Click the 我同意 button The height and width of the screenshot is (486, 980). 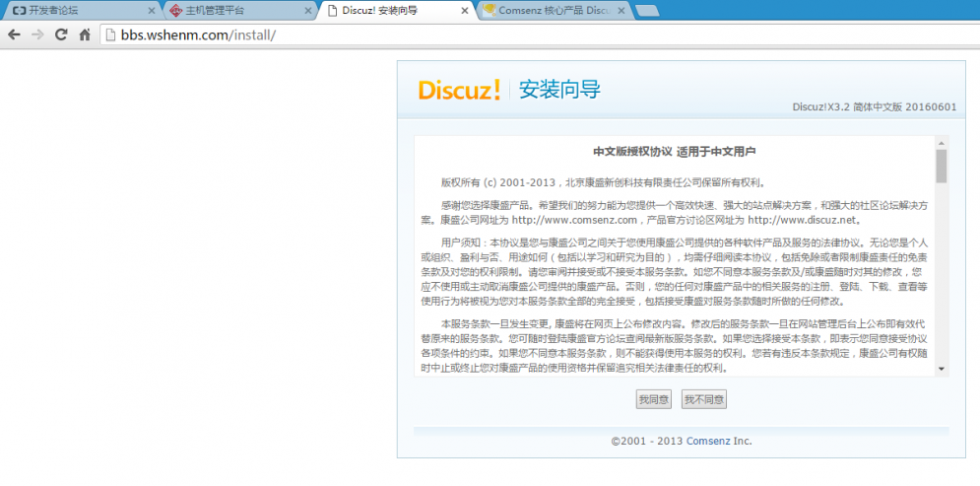pos(653,399)
